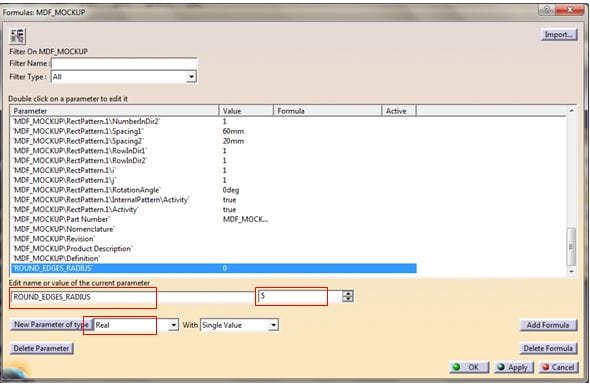Click the Apply button

click(514, 367)
